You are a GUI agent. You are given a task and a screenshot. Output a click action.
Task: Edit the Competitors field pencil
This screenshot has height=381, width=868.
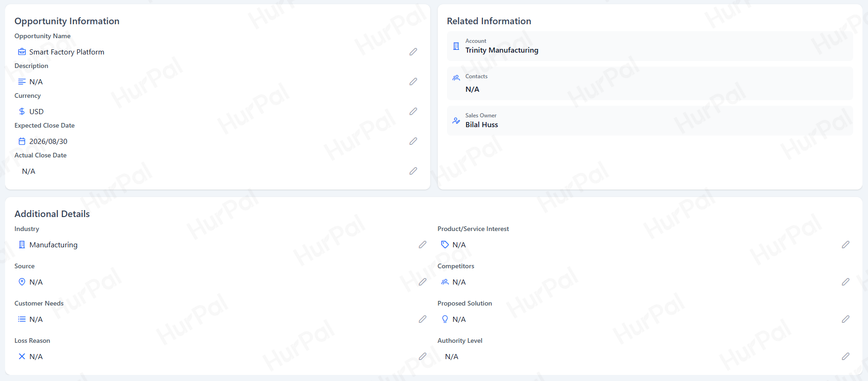click(846, 282)
